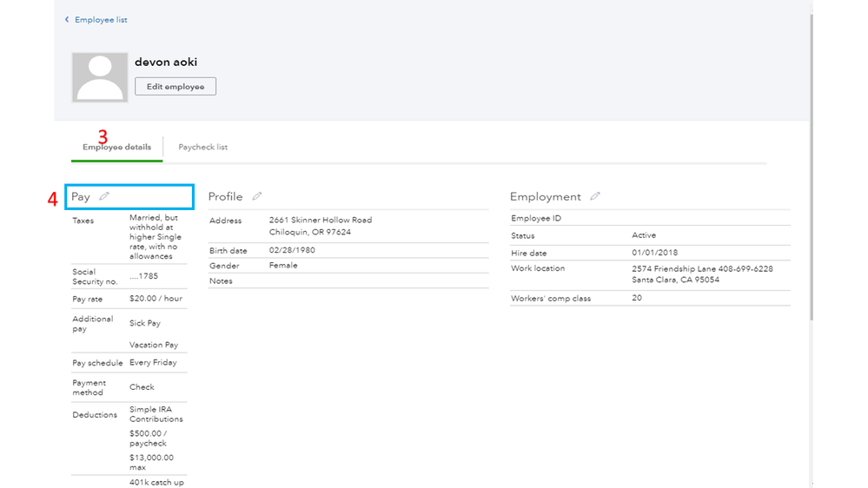This screenshot has width=868, height=488.
Task: Click the Pay section heading
Action: pyautogui.click(x=81, y=197)
